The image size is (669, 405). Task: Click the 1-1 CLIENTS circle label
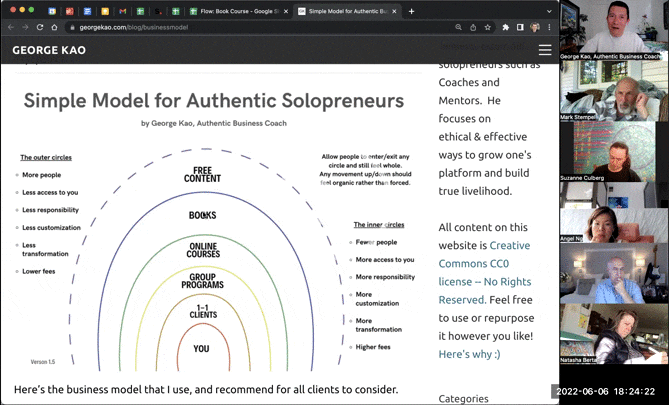coord(203,312)
